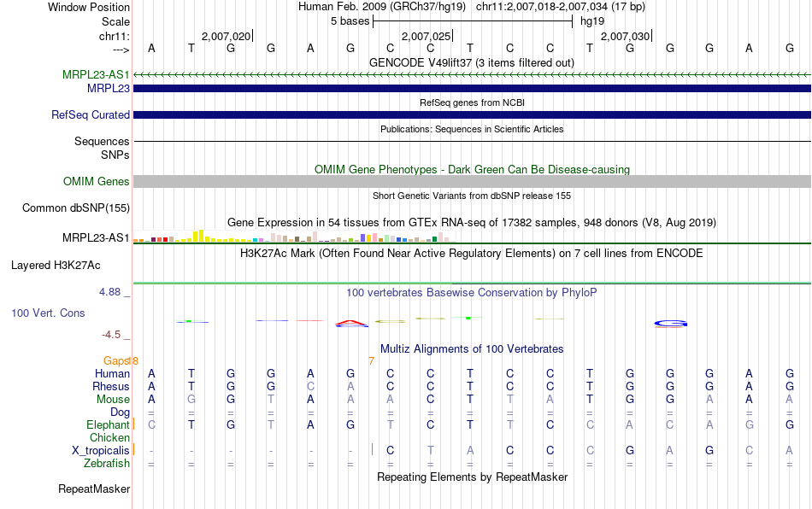Click the RepeatMasker track label
Viewport: 812px width, 509px height.
(x=94, y=489)
